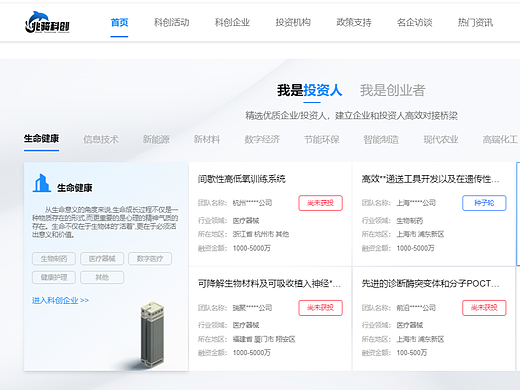Click the blue 种子轮 badge
This screenshot has width=520, height=390.
tap(484, 203)
